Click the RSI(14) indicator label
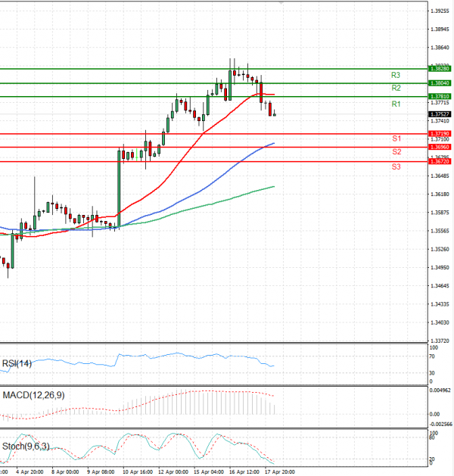This screenshot has width=454, height=476. [x=17, y=363]
